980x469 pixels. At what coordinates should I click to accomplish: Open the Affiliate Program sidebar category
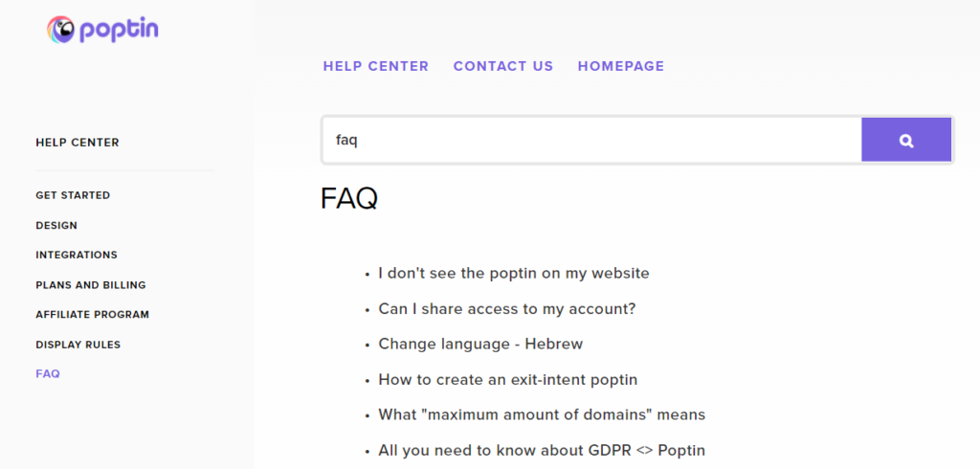(x=93, y=315)
